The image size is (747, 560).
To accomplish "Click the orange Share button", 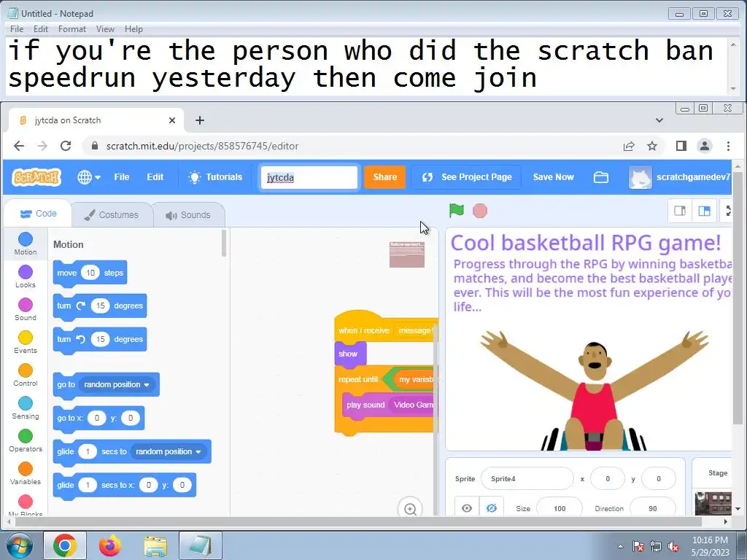I will tap(385, 177).
